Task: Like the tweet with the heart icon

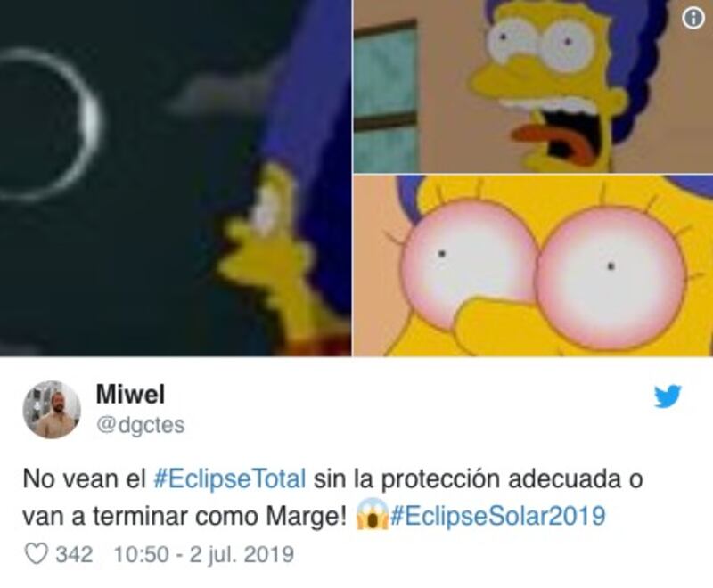Action: point(36,554)
